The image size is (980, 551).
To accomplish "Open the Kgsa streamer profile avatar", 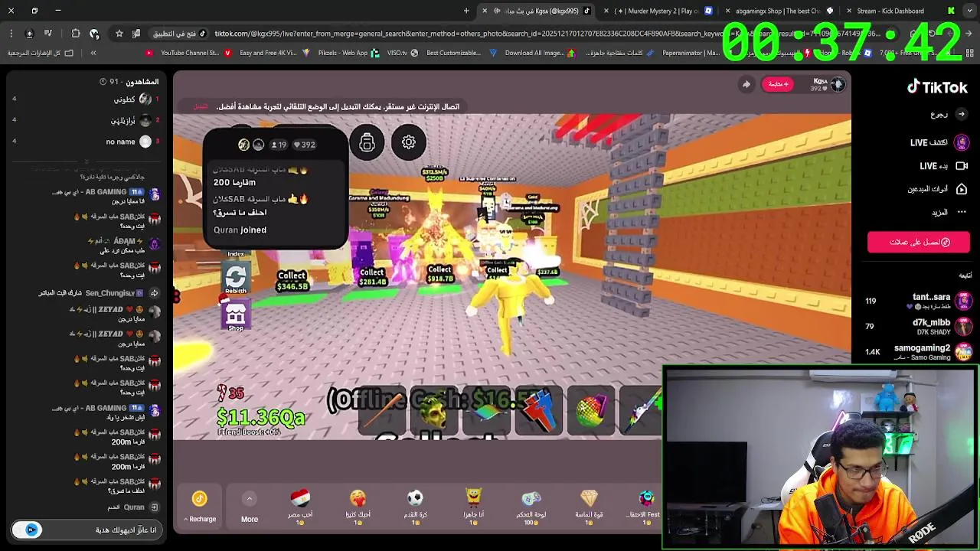I will click(838, 84).
